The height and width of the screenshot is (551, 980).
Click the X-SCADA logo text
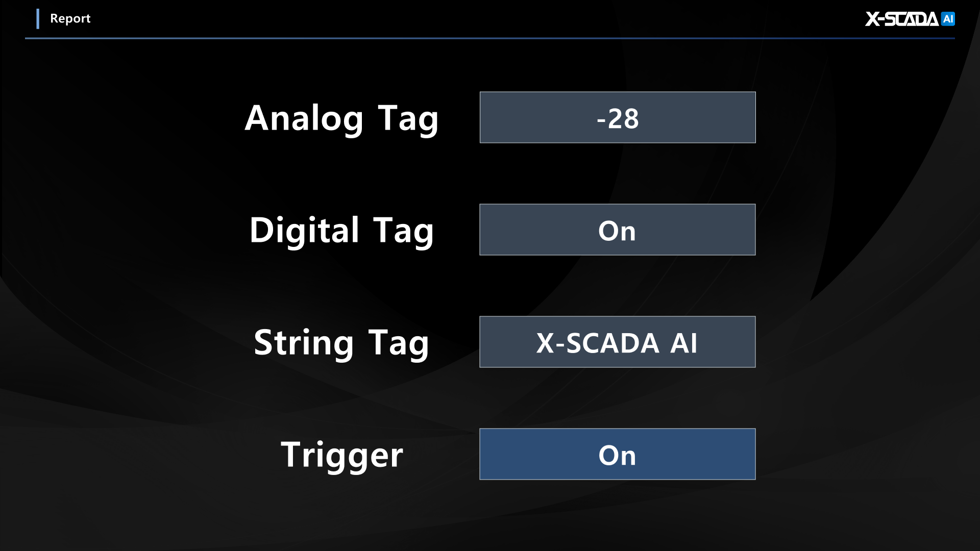(x=901, y=19)
